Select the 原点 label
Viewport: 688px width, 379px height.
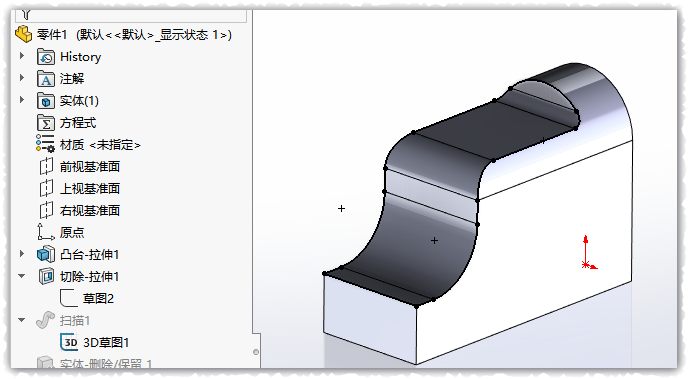point(72,232)
